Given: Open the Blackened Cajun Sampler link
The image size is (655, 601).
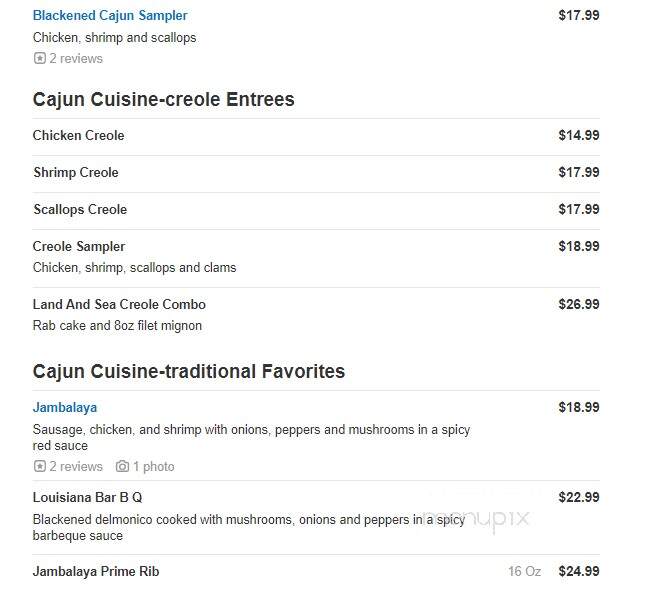Looking at the screenshot, I should 110,15.
